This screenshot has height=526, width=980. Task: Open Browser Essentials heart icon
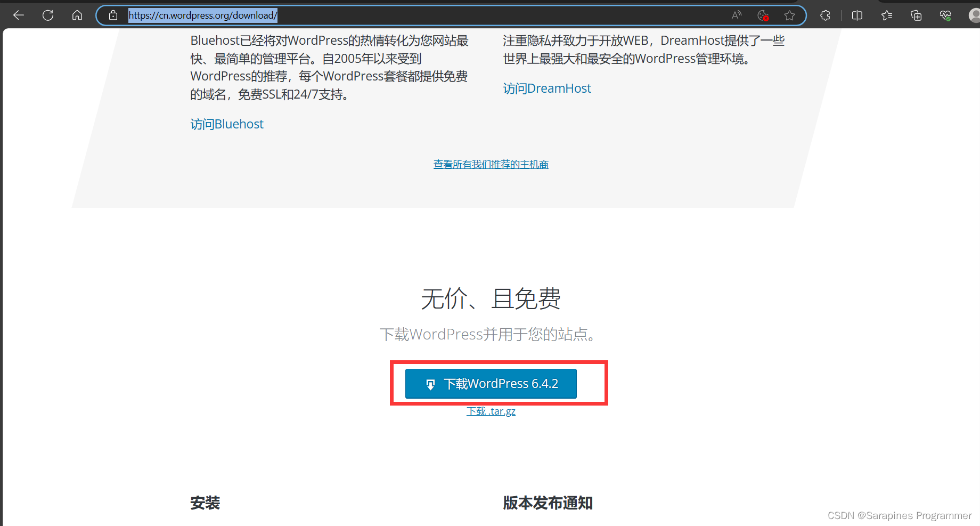click(945, 15)
